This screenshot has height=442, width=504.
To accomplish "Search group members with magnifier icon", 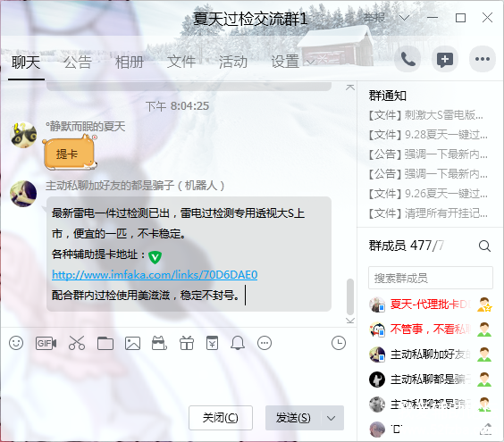I will coord(484,246).
